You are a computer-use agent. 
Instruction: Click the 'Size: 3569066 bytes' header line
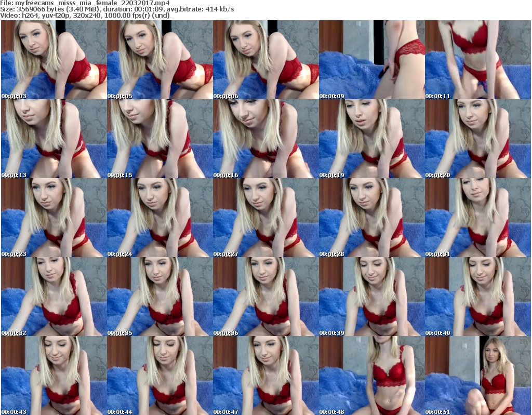pyautogui.click(x=117, y=9)
